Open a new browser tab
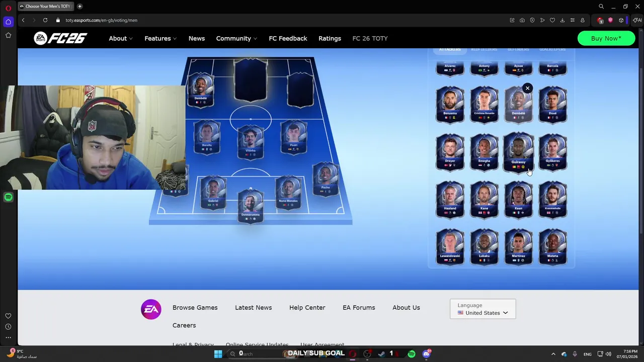The width and height of the screenshot is (644, 362). 79,7
